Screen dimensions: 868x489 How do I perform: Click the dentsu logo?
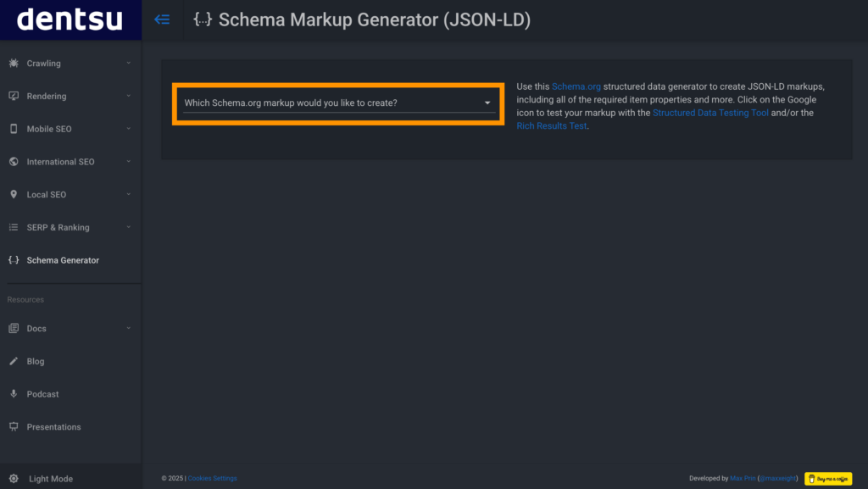(x=70, y=19)
